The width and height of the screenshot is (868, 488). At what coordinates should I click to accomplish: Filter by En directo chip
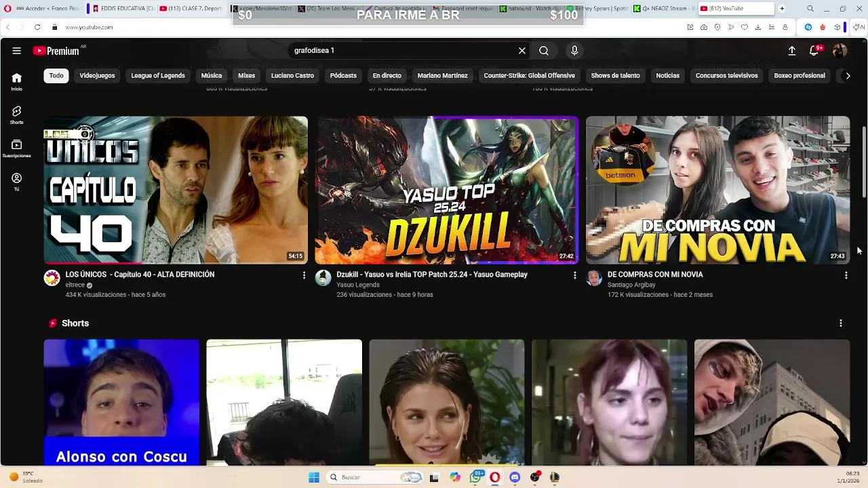[x=387, y=76]
